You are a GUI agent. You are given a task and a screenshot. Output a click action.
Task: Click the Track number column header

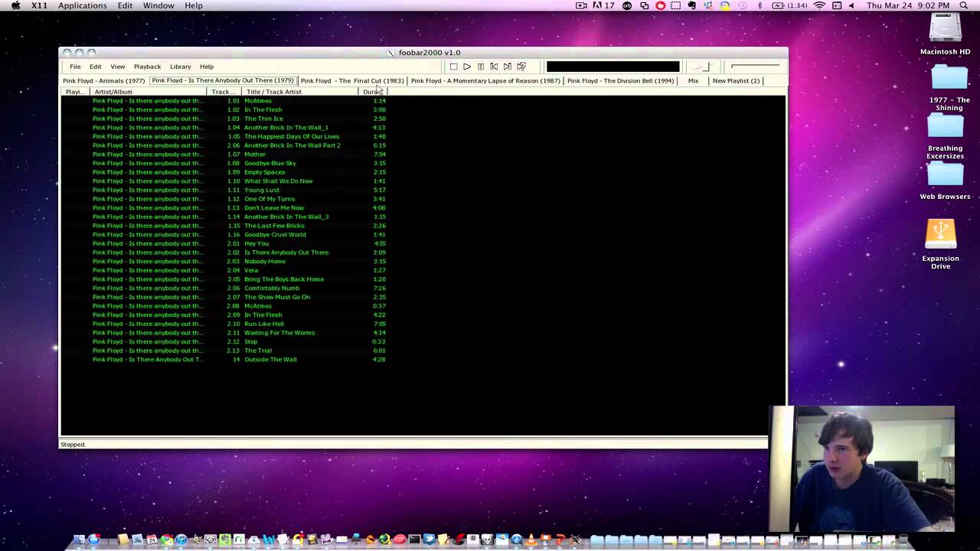(225, 92)
